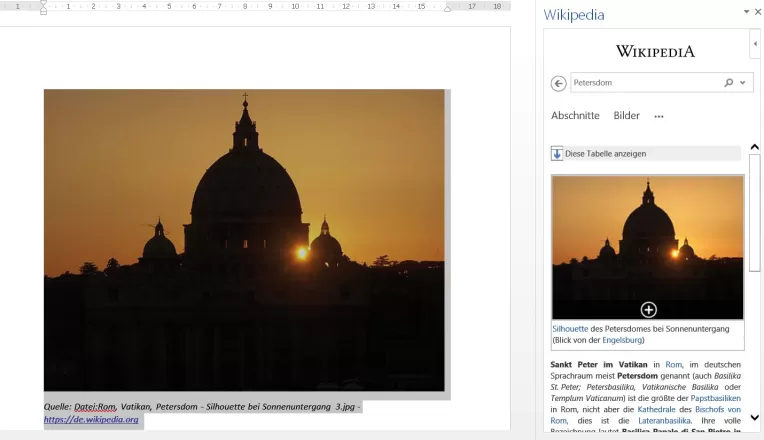The height and width of the screenshot is (440, 764).
Task: Insert image via the plus icon
Action: point(649,309)
